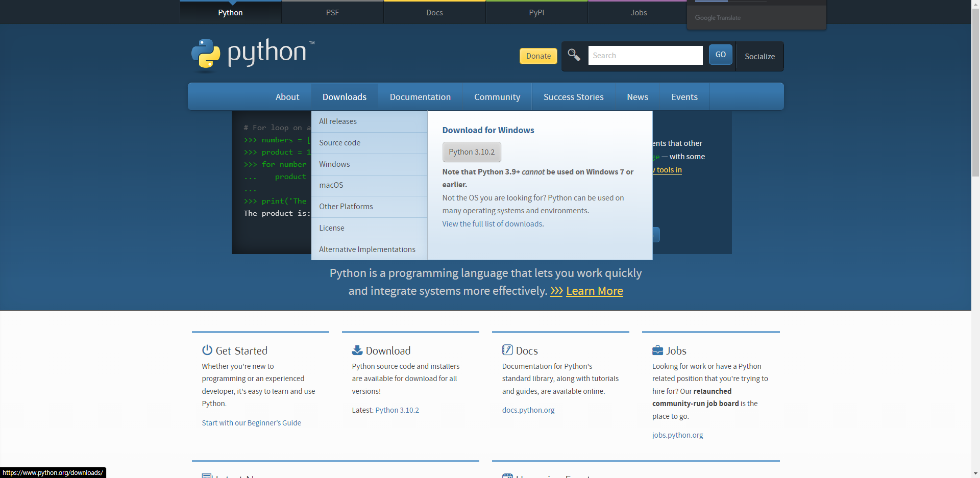Open the Latest Python 3.10.2 link
This screenshot has width=980, height=478.
pos(397,410)
